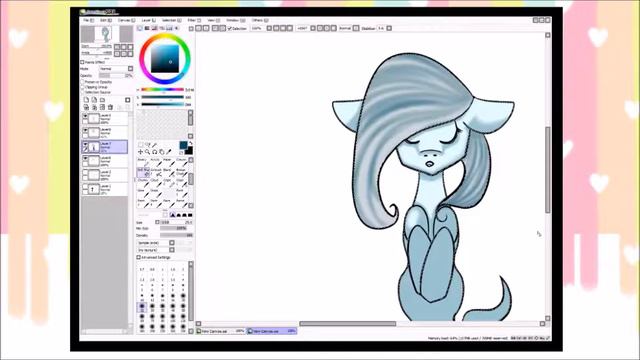The width and height of the screenshot is (640, 360).
Task: Select the hand pan tool
Action: click(x=162, y=152)
